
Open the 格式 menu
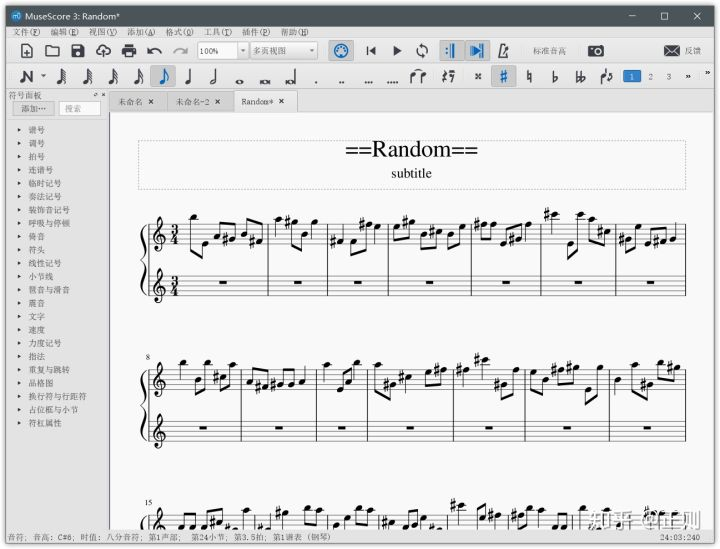point(180,32)
